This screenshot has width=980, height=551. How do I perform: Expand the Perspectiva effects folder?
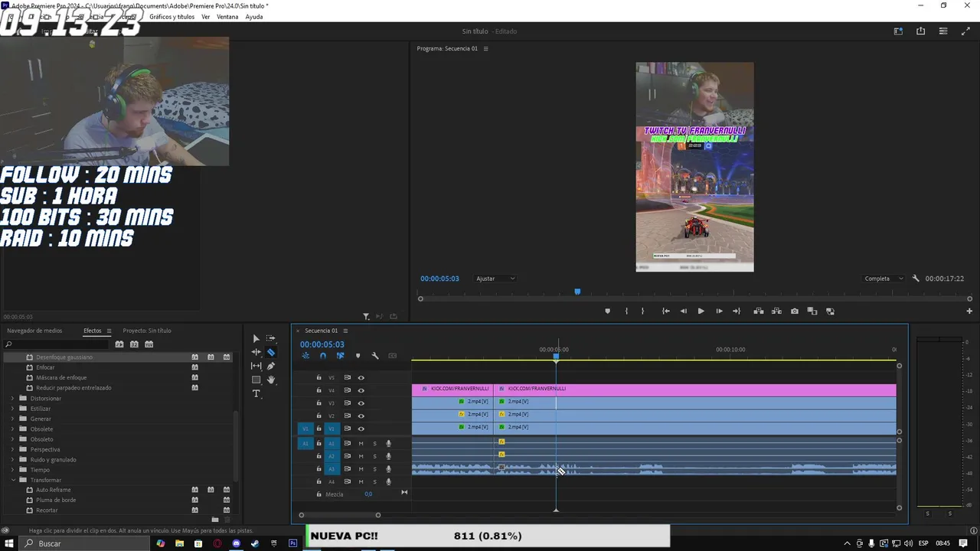point(12,449)
